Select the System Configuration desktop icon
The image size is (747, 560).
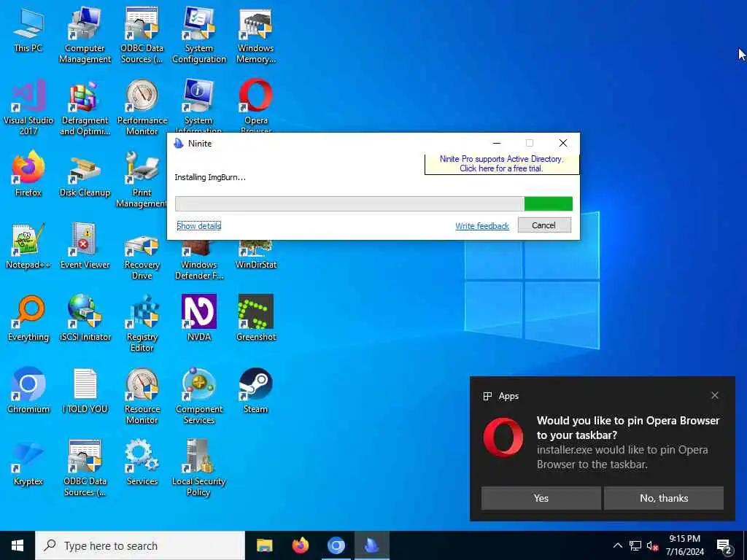(x=199, y=36)
